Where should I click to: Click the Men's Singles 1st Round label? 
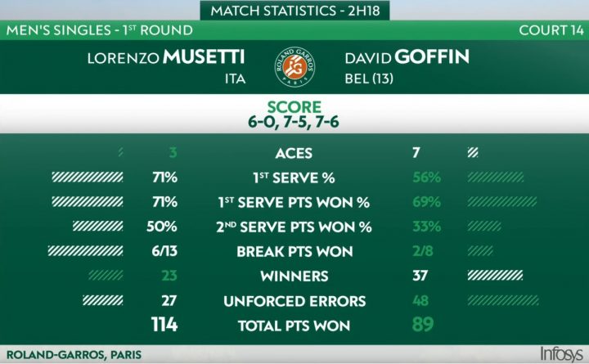[100, 30]
